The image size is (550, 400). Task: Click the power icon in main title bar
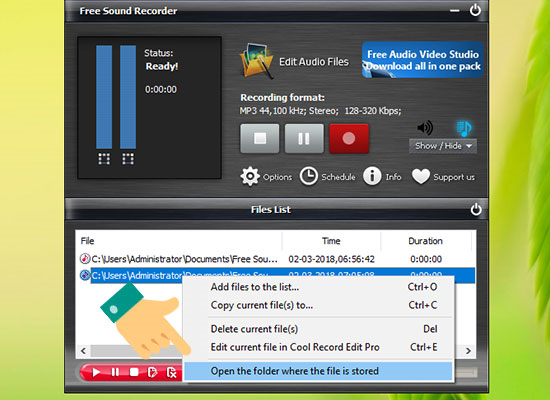pyautogui.click(x=475, y=10)
